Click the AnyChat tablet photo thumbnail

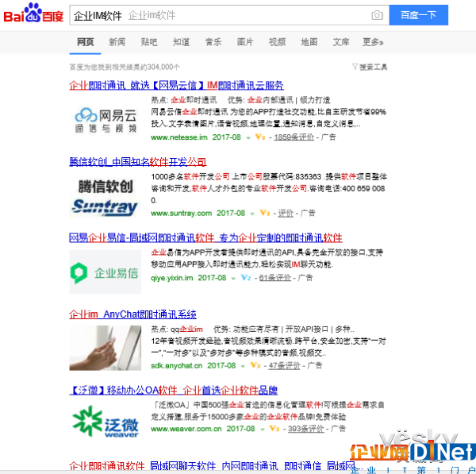[106, 348]
